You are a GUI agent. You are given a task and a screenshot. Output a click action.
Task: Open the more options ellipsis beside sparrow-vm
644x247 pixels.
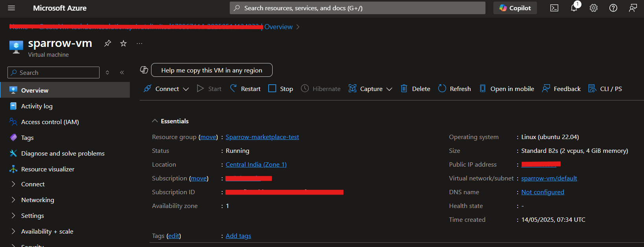(x=139, y=43)
